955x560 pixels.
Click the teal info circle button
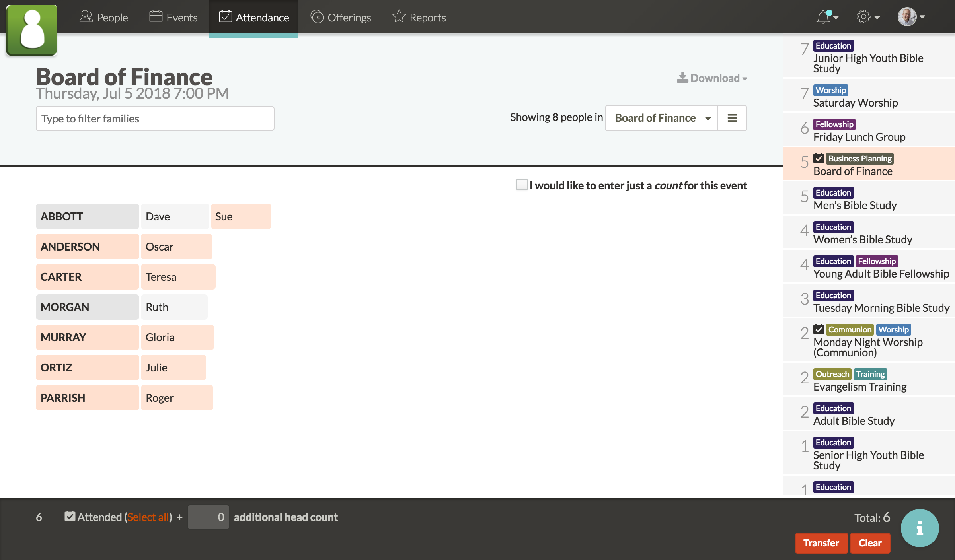click(920, 528)
